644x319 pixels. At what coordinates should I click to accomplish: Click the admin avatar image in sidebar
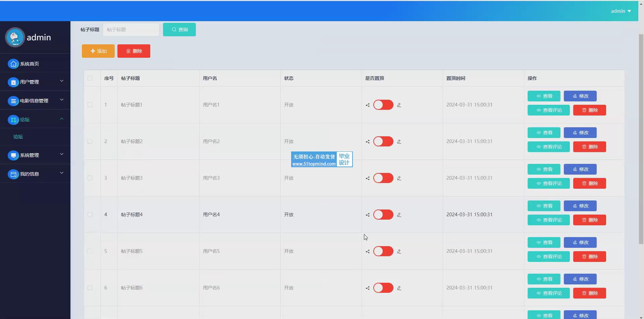(x=15, y=37)
